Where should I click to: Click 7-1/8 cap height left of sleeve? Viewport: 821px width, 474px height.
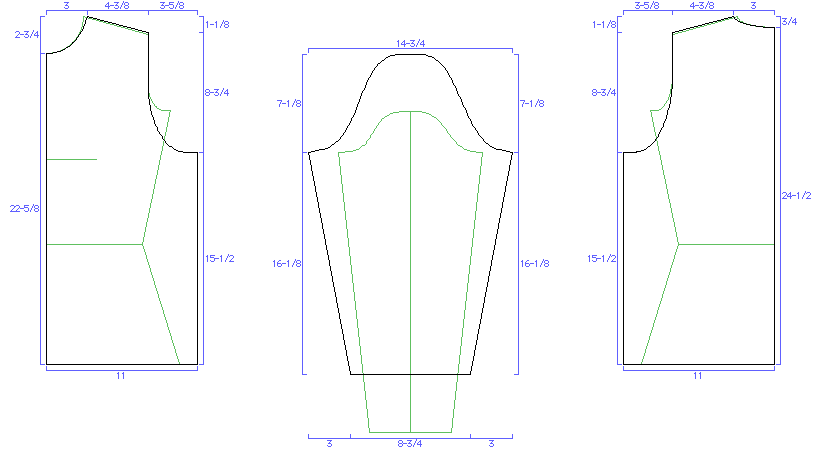tap(289, 104)
